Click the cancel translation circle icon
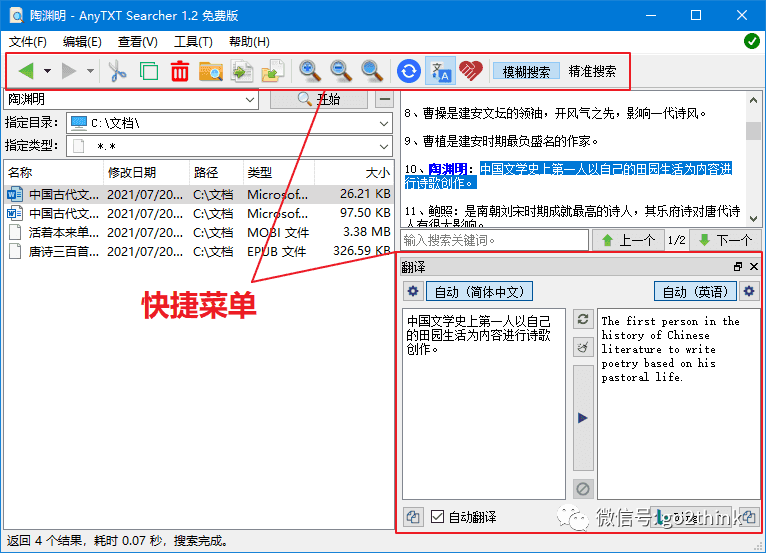This screenshot has width=766, height=553. point(583,489)
